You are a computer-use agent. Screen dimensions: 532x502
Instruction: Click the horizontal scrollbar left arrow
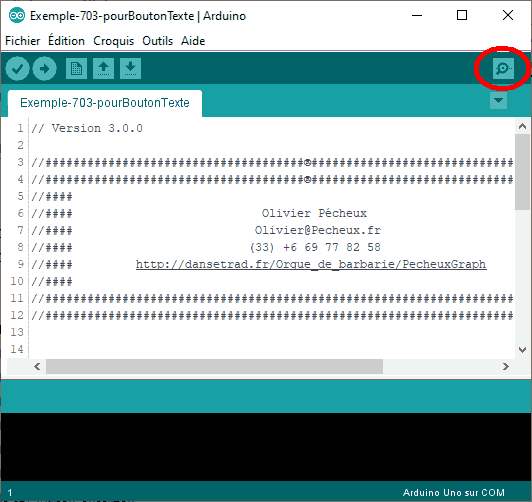point(37,367)
